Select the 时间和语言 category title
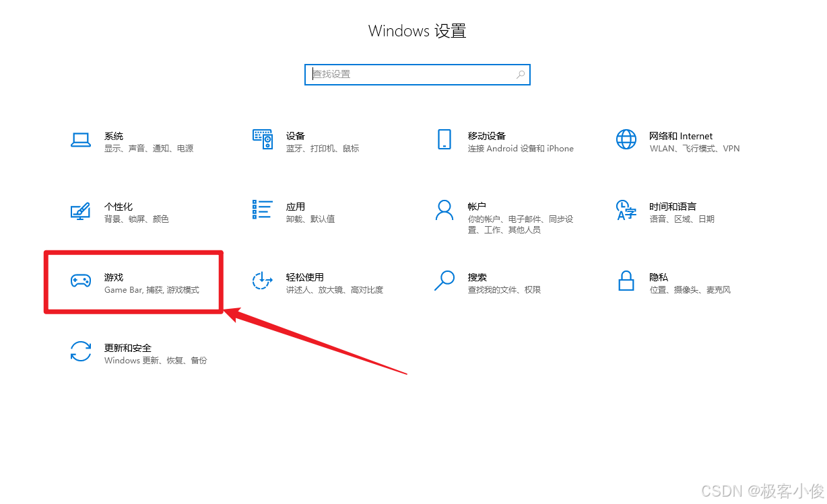827x504 pixels. pyautogui.click(x=673, y=207)
